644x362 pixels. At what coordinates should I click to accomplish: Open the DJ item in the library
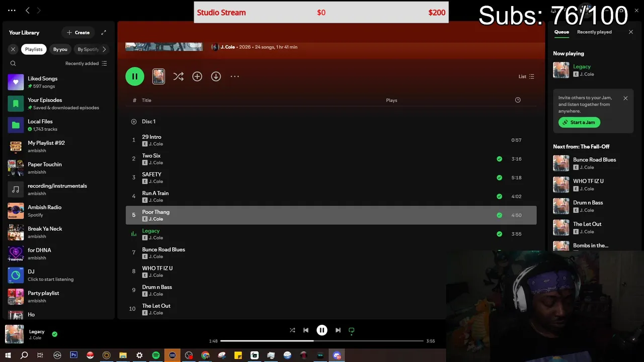click(x=59, y=275)
